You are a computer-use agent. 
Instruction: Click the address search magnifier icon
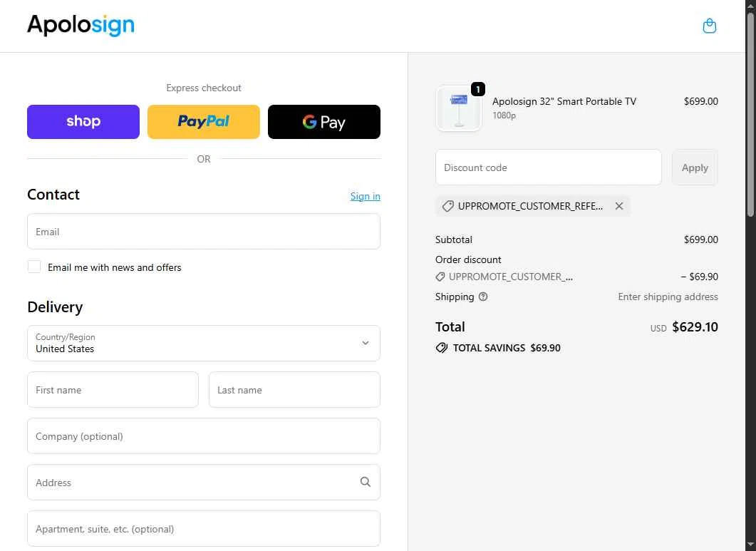(366, 482)
